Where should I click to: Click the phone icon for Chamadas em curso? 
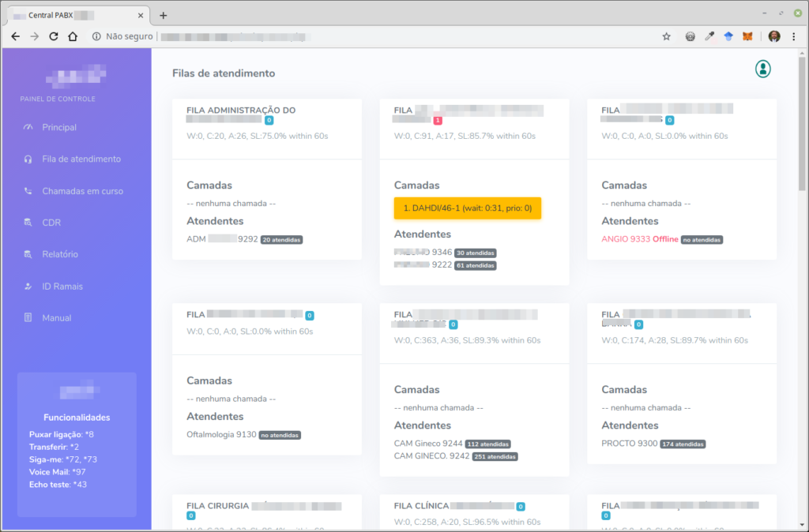coord(28,191)
